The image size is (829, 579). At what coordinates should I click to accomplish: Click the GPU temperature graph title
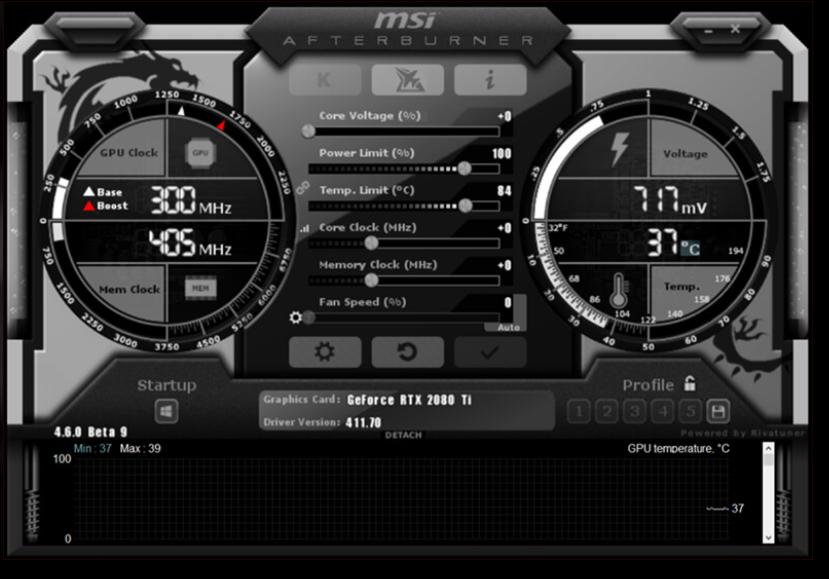678,448
